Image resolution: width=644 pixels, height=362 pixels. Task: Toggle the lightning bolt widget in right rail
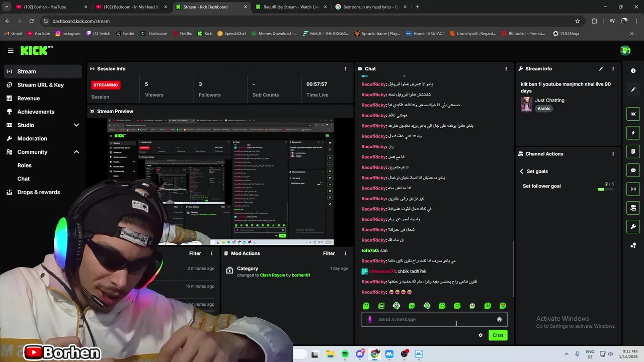633,133
